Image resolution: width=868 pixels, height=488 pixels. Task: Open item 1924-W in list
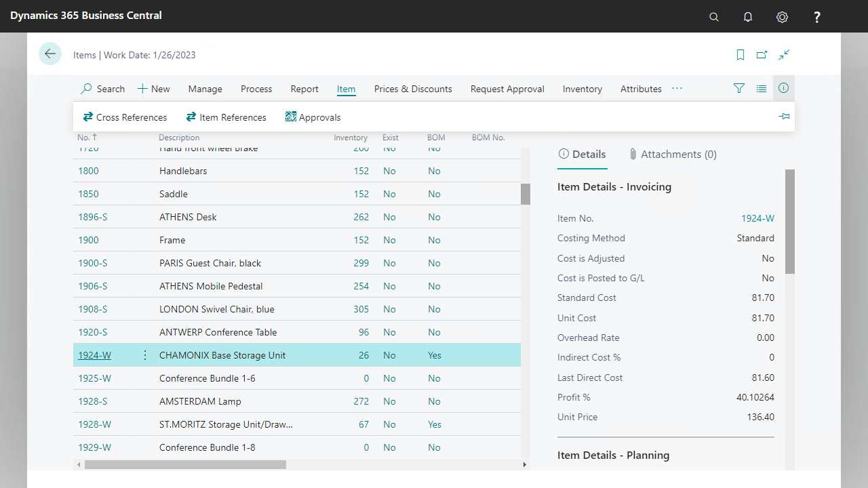94,355
